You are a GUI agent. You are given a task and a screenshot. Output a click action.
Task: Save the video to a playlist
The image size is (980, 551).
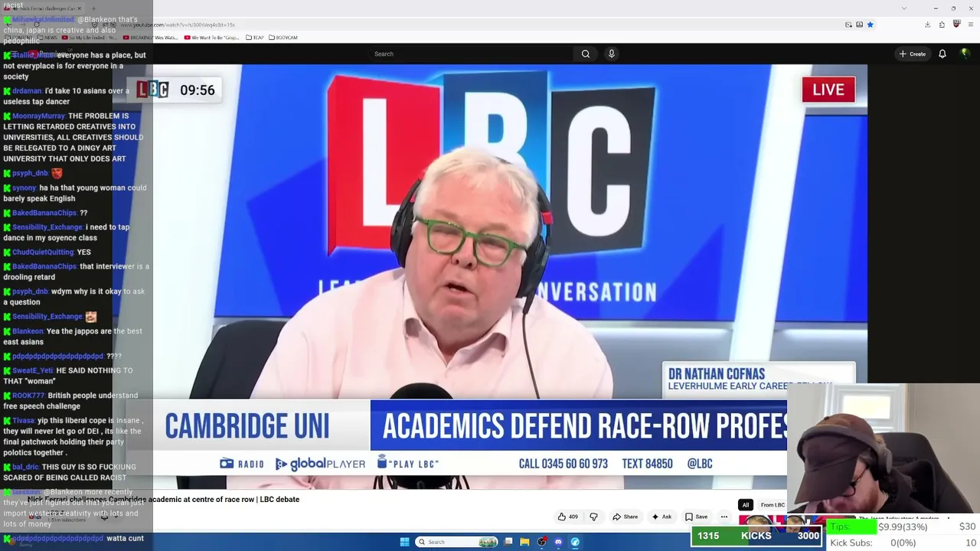[696, 517]
